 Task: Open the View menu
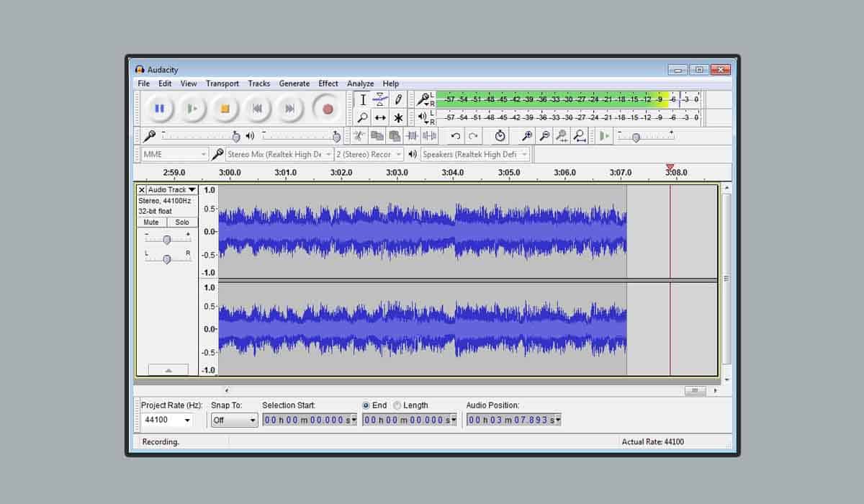coord(189,84)
